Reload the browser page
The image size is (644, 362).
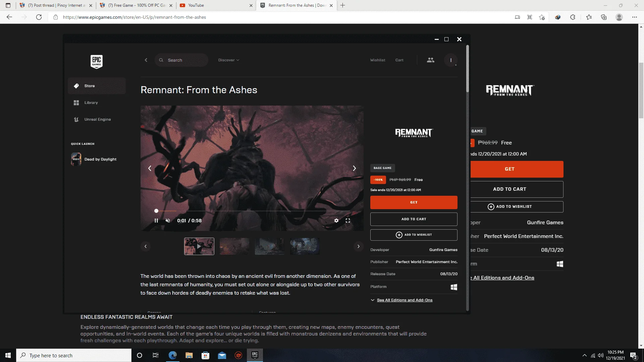[x=39, y=17]
